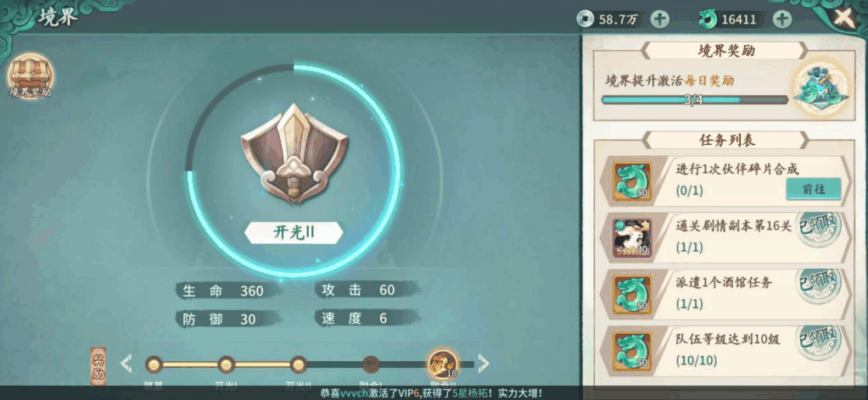Select the 开光I realm node
This screenshot has width=868, height=400.
pyautogui.click(x=227, y=364)
